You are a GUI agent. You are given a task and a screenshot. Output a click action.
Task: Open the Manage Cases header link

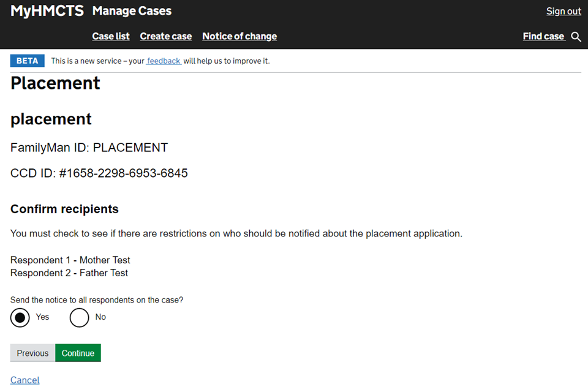[x=132, y=11]
